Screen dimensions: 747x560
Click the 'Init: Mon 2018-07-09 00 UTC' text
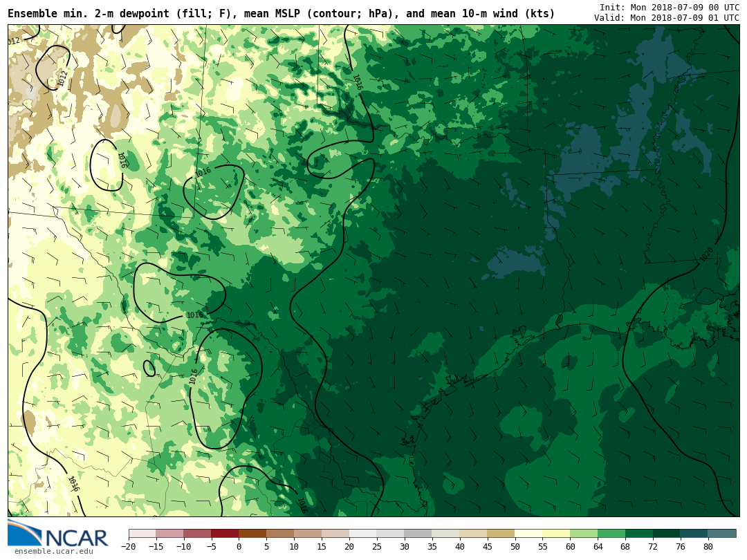(x=670, y=7)
